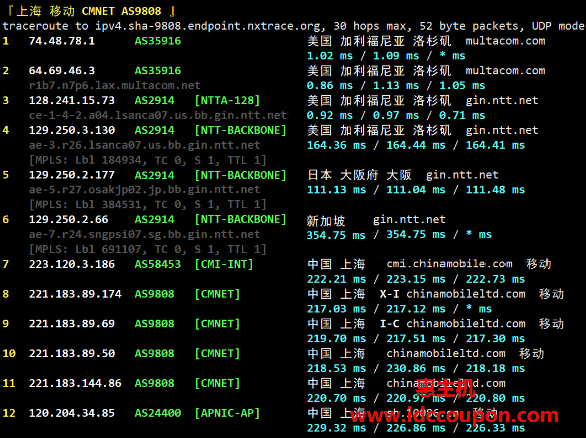
Task: Click the header 上海 移动 CMNET AS9808
Action: click(89, 11)
